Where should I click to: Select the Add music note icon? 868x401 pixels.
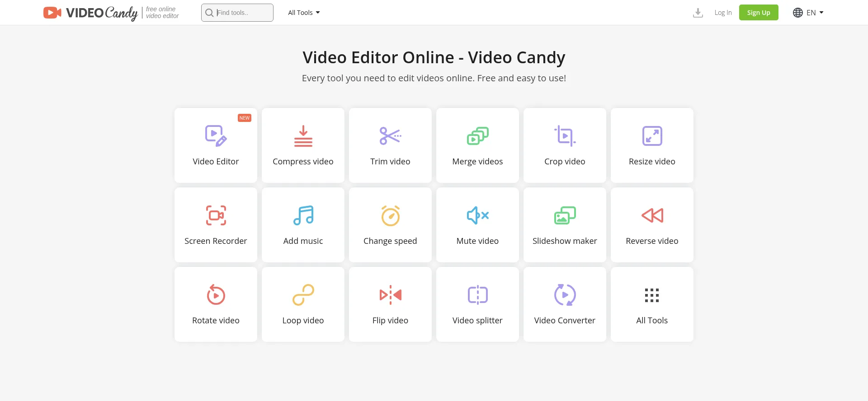(x=303, y=215)
